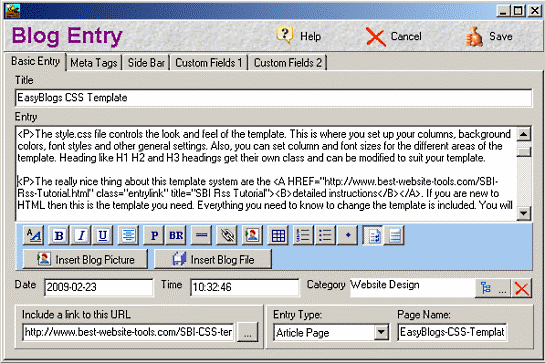Click the Insert Blog File button
545x363 pixels.
213,259
